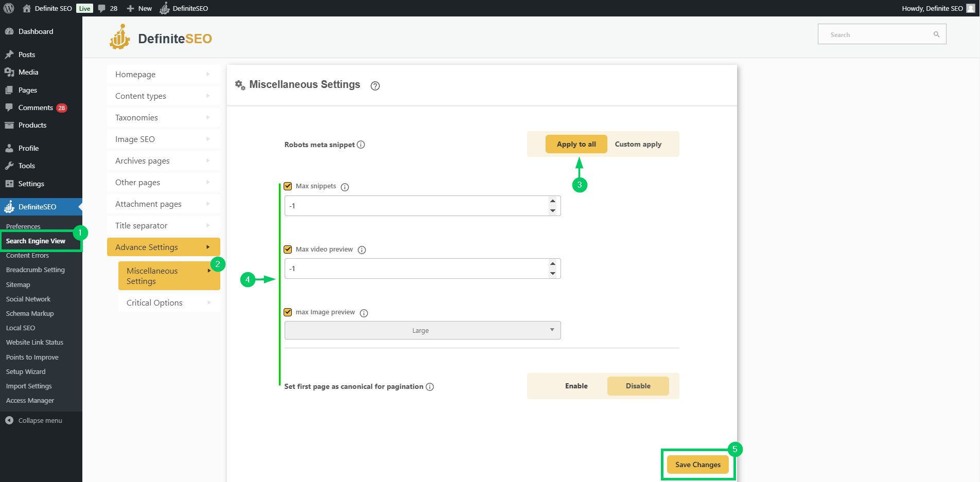Image resolution: width=980 pixels, height=482 pixels.
Task: Open Miscellaneous Settings submenu item
Action: click(x=169, y=276)
